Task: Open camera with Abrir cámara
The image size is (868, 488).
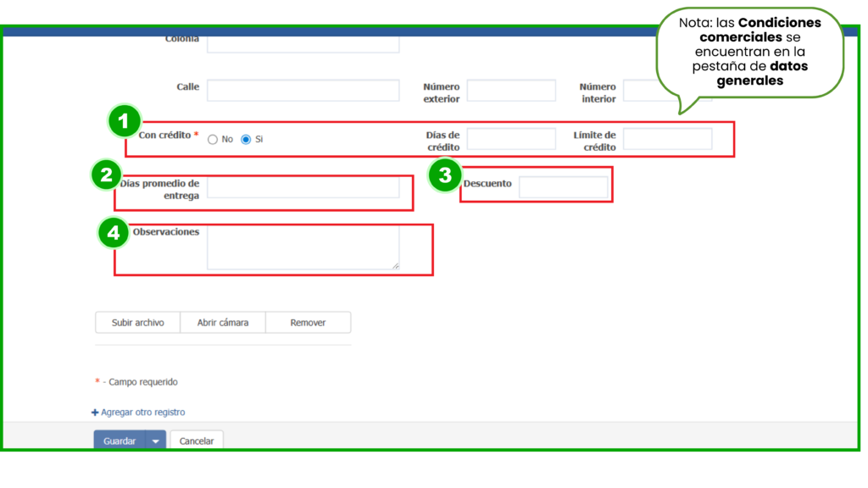Action: coord(223,323)
